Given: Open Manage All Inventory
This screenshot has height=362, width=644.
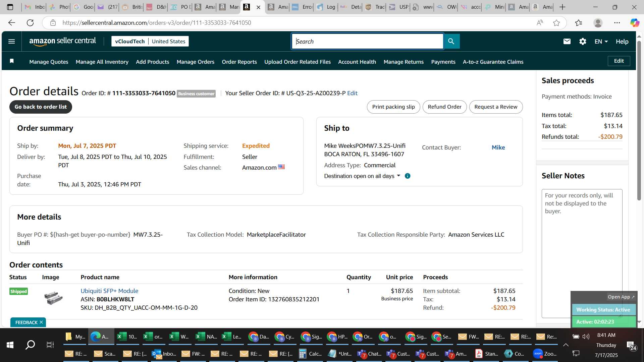Looking at the screenshot, I should point(102,62).
